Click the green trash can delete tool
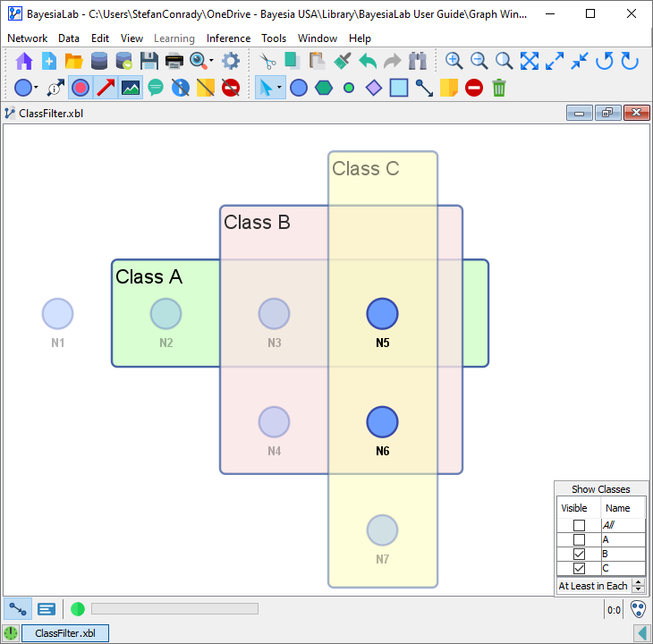This screenshot has height=644, width=653. tap(499, 88)
